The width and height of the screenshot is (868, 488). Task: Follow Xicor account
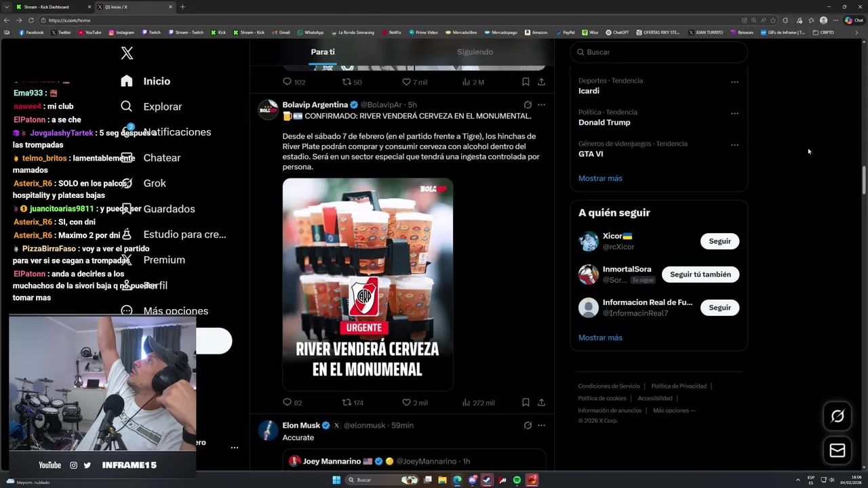tap(719, 241)
